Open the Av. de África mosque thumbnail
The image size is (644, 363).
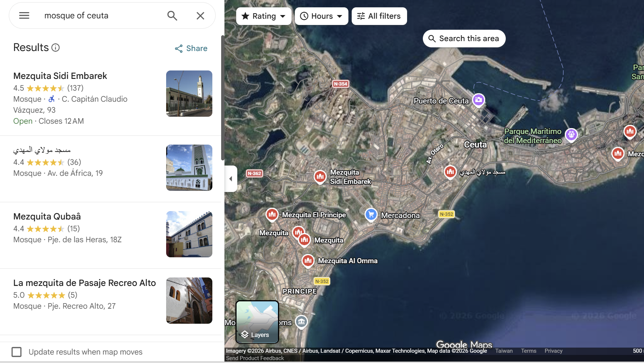(x=189, y=168)
